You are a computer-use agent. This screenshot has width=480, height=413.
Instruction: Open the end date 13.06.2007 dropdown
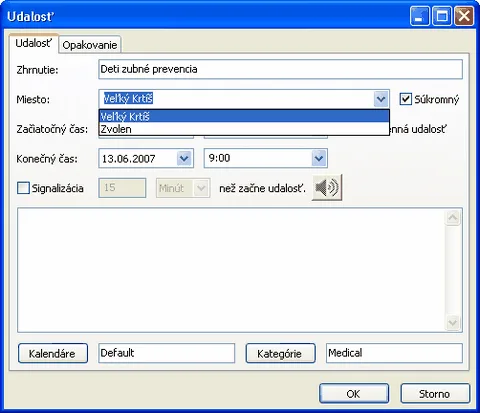click(x=184, y=158)
